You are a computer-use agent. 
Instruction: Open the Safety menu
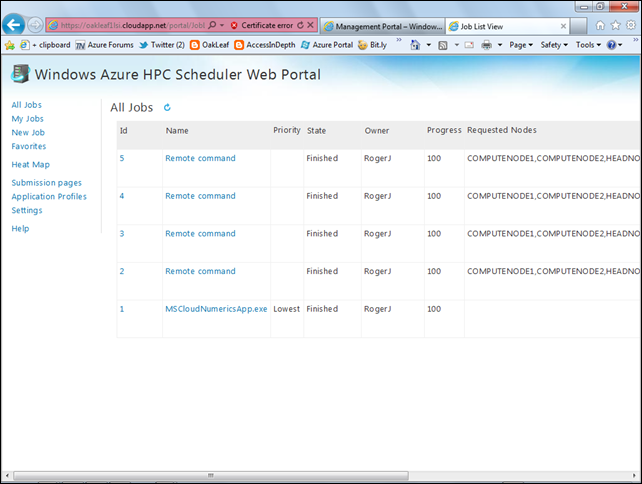pyautogui.click(x=554, y=45)
